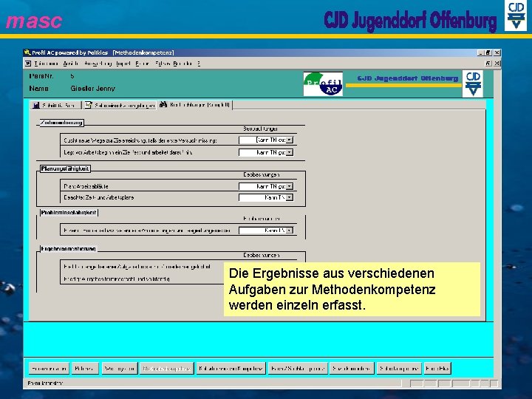The height and width of the screenshot is (399, 532).
Task: Expand the dropdown in the Problemlösefähigkeit section
Action: 290,231
